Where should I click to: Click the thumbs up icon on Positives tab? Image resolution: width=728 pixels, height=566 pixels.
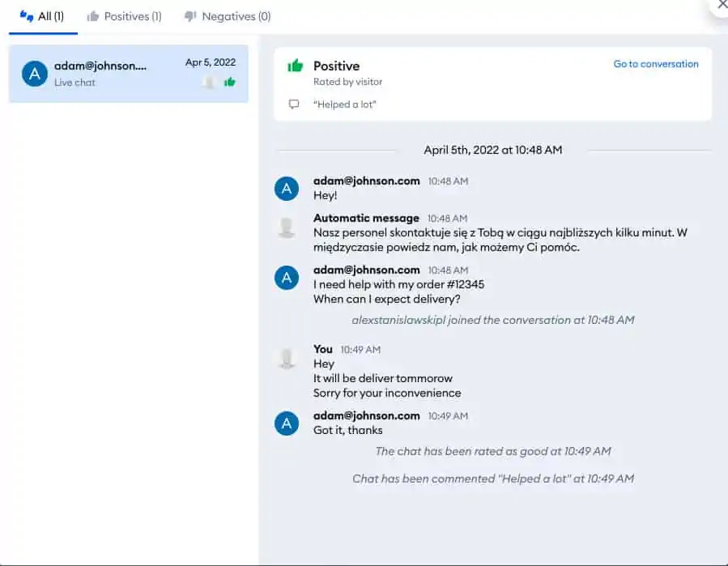(x=93, y=17)
